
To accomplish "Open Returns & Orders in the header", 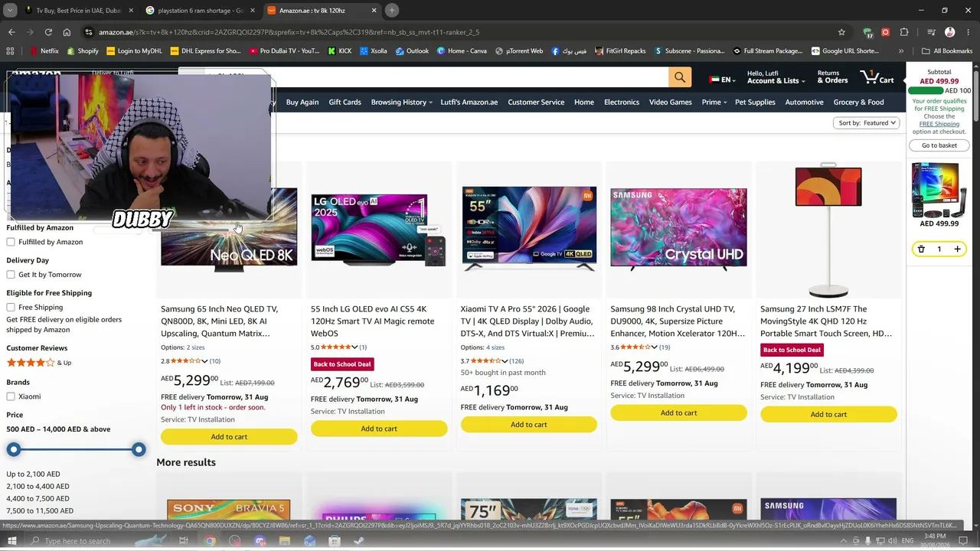I will point(832,77).
